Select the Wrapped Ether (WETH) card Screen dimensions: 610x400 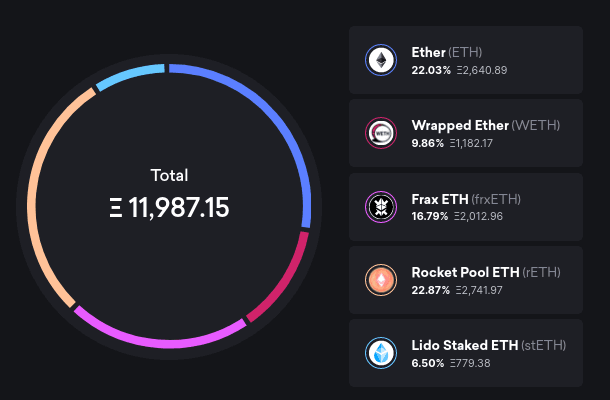coord(466,134)
